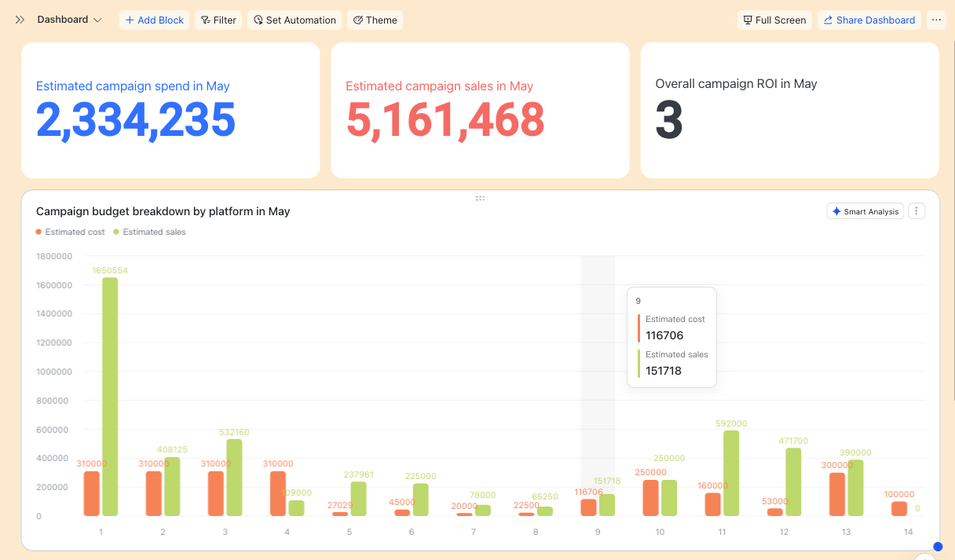Enter Full Screen mode
955x560 pixels.
(x=774, y=20)
